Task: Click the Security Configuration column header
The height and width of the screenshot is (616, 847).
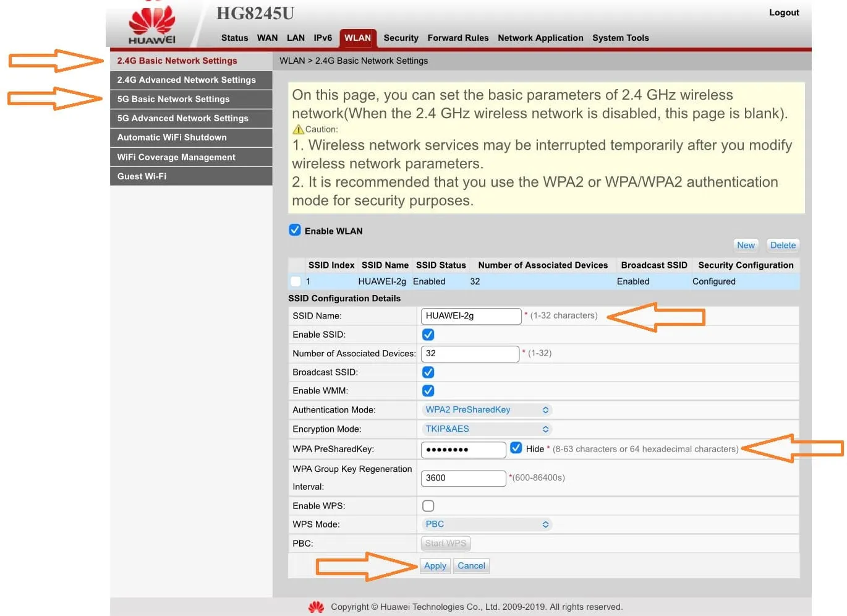Action: coord(746,265)
